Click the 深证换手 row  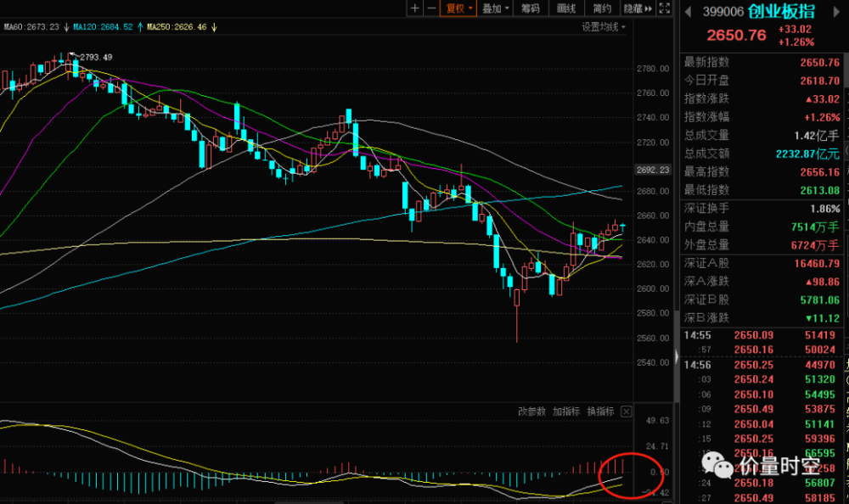[762, 209]
